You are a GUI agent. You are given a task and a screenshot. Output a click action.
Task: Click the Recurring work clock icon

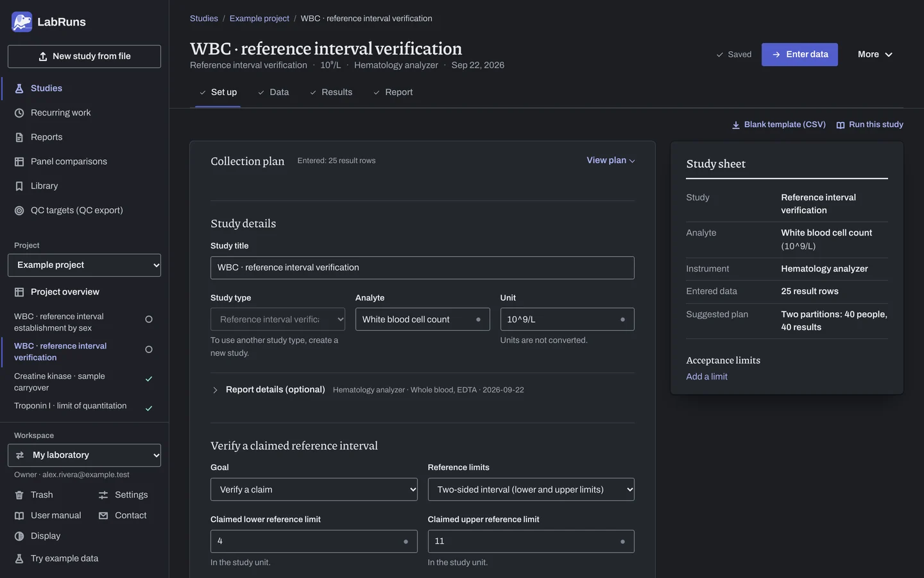[x=19, y=113]
